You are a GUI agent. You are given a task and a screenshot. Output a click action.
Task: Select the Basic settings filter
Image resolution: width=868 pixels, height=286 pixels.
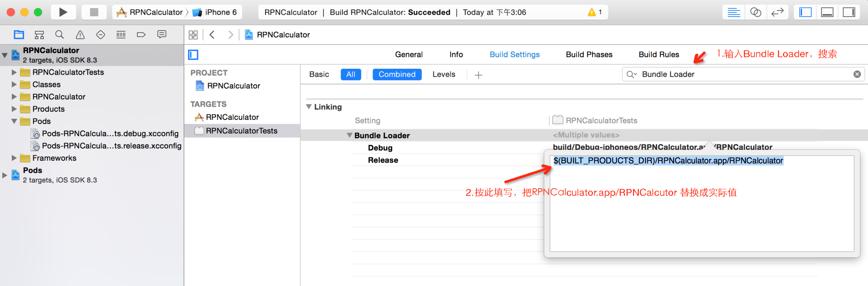pos(319,74)
